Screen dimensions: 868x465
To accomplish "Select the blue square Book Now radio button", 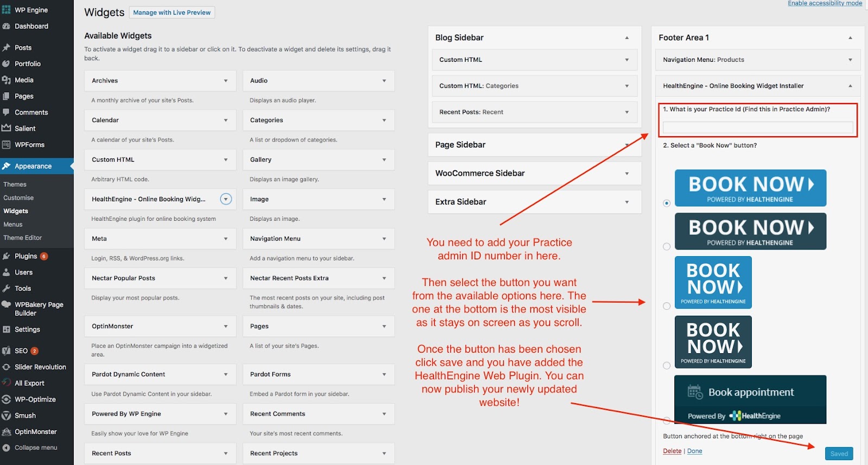I will tap(667, 306).
